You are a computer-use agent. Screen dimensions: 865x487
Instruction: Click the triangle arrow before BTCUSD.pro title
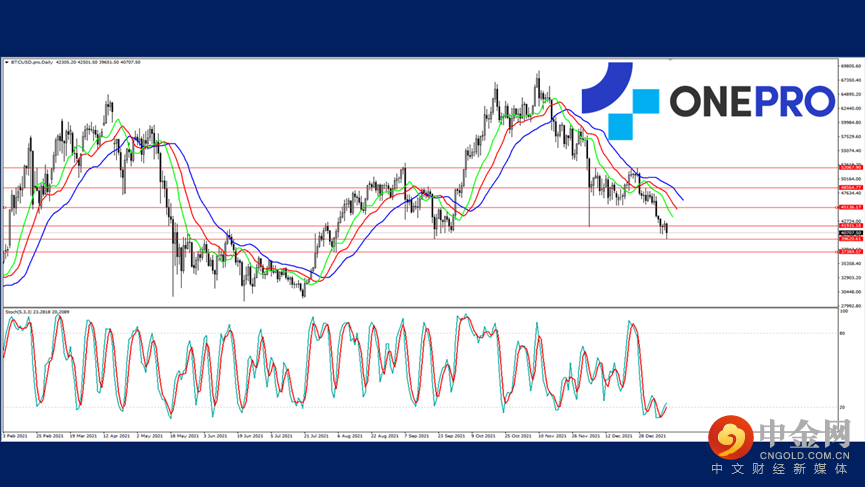pyautogui.click(x=7, y=62)
